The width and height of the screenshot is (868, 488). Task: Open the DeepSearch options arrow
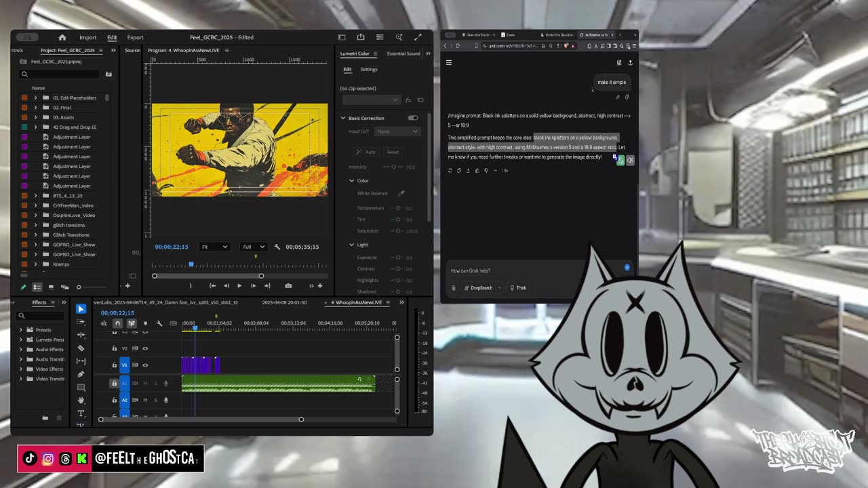499,288
